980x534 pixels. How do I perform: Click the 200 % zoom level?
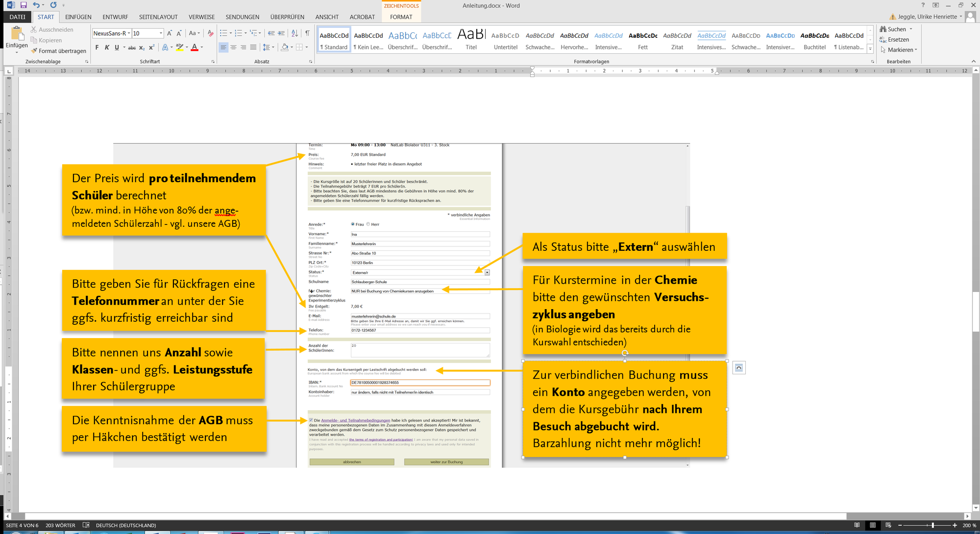point(969,525)
